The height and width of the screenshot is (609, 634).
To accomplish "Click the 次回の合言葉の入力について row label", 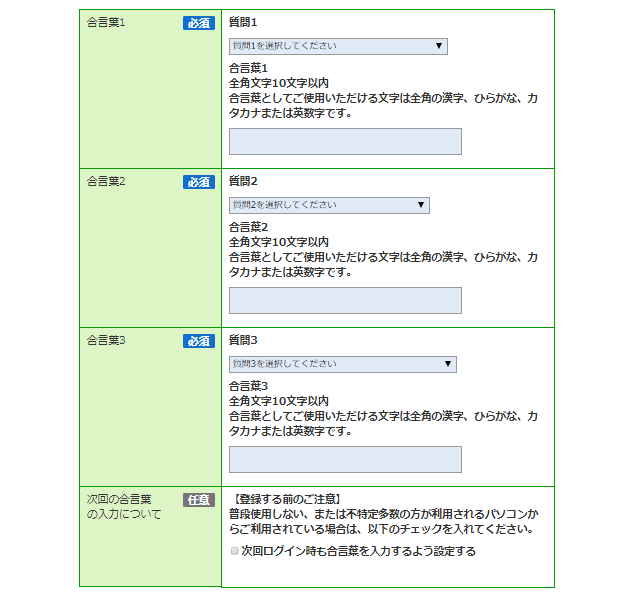I will 120,507.
